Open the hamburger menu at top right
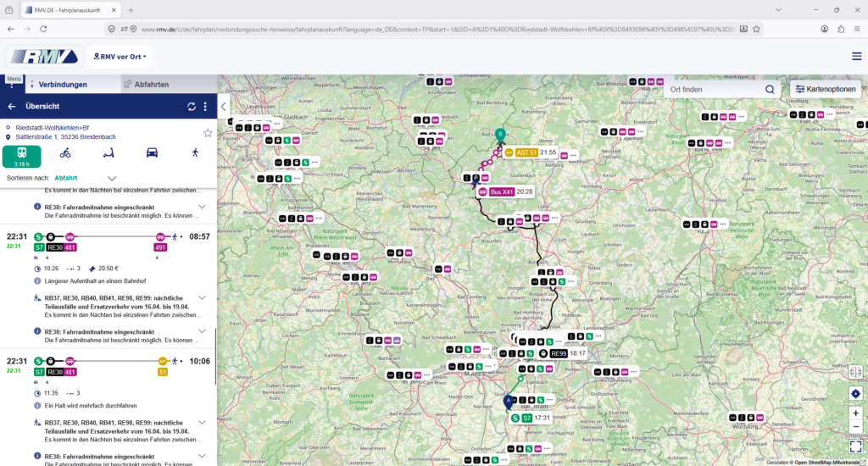This screenshot has width=868, height=466. point(856,57)
